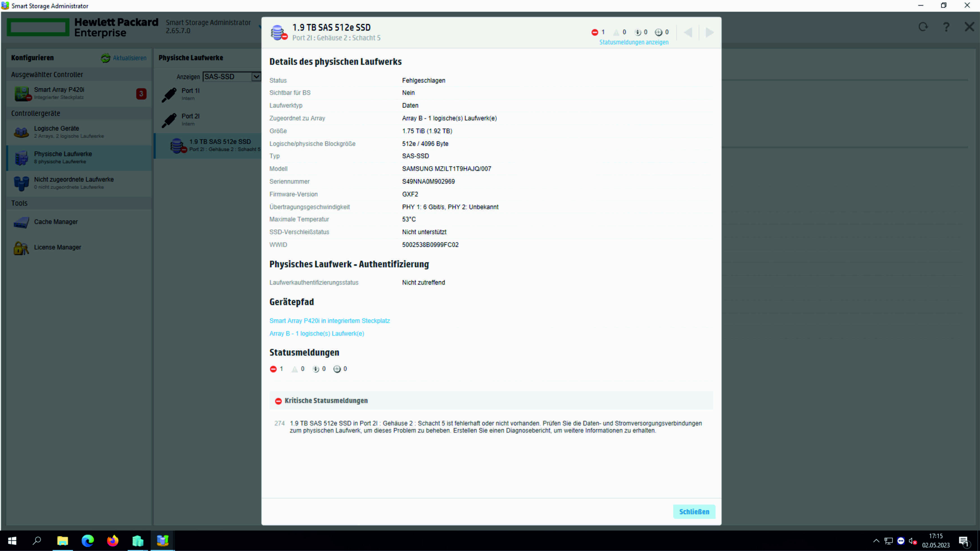Screen dimensions: 980x551
Task: Select the Smart Array P420i controller
Action: (x=59, y=90)
